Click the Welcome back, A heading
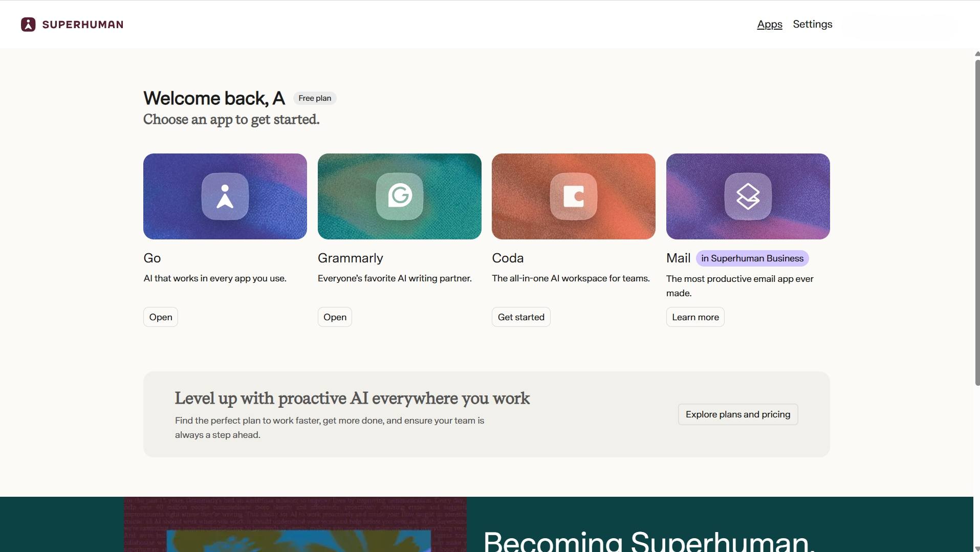980x552 pixels. pos(214,98)
